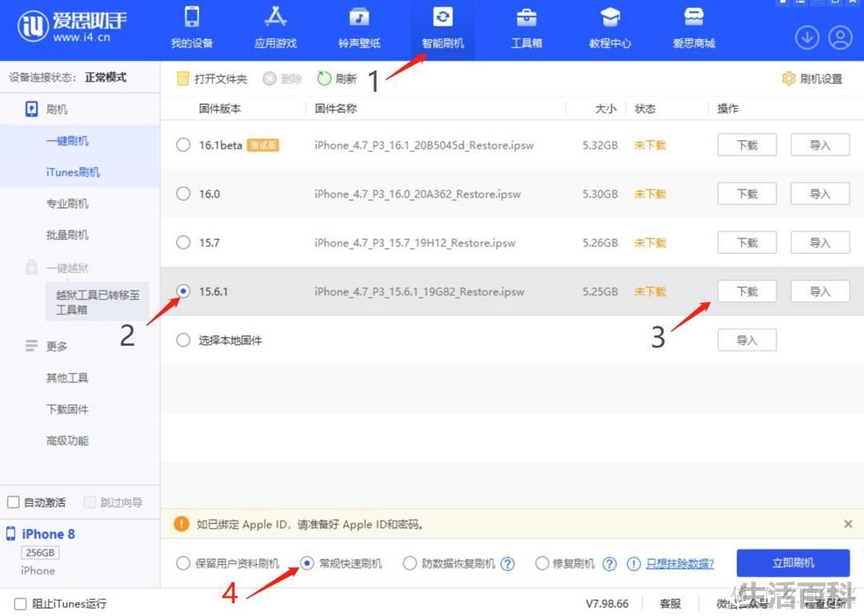This screenshot has width=864, height=616.
Task: Open 下载固件 in sidebar
Action: 67,410
